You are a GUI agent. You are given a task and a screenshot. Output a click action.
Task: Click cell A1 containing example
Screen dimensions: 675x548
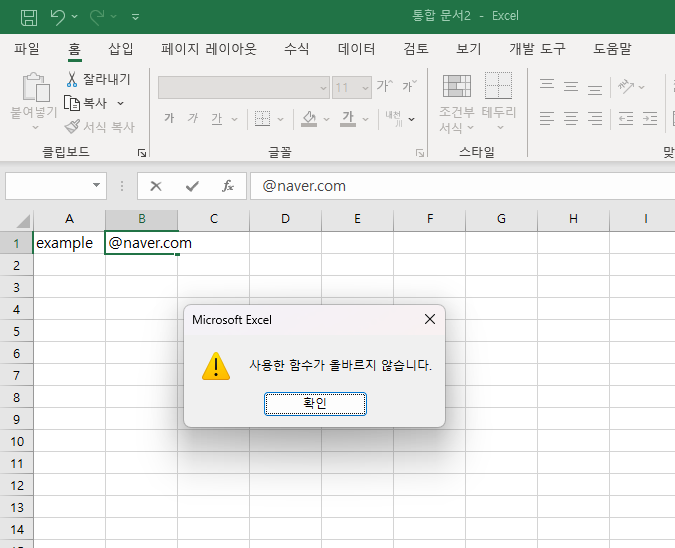tap(69, 243)
